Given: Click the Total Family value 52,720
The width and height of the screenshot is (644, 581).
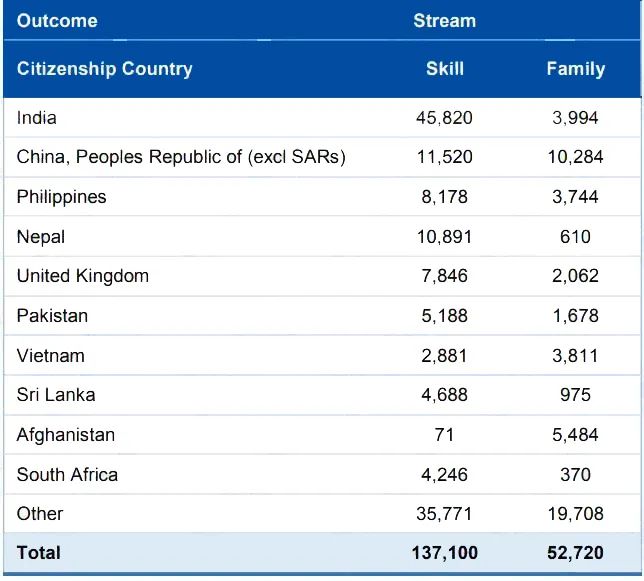Looking at the screenshot, I should pyautogui.click(x=575, y=553).
